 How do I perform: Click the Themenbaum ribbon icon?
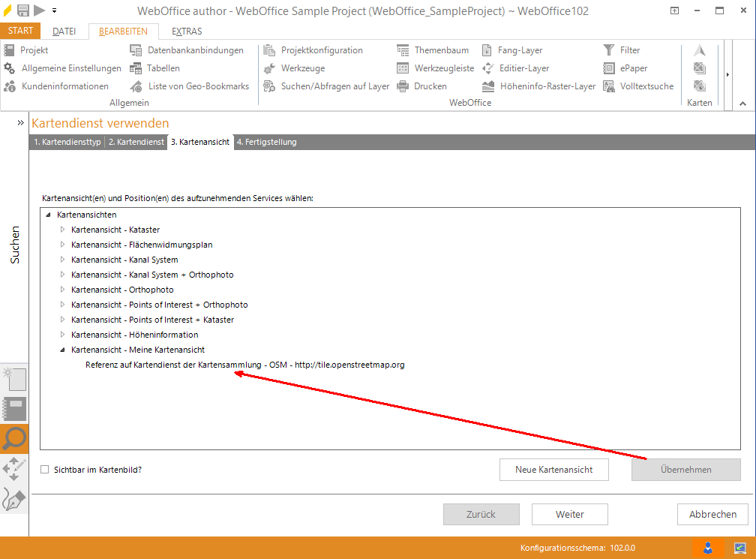(x=403, y=50)
